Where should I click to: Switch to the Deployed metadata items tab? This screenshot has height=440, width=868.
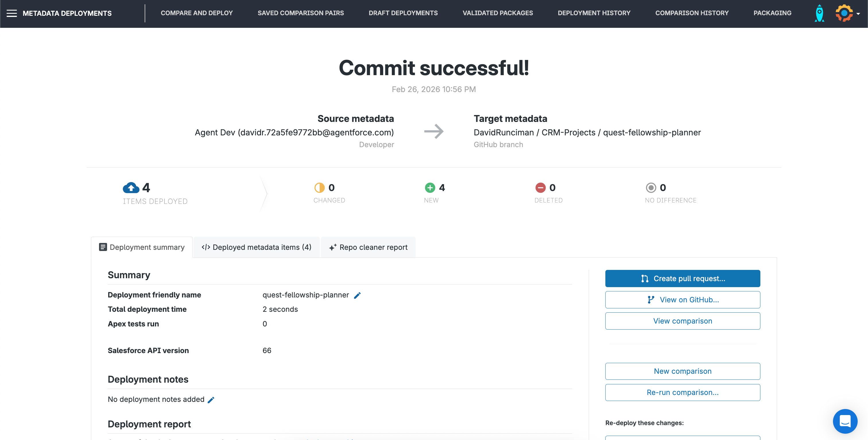point(256,247)
